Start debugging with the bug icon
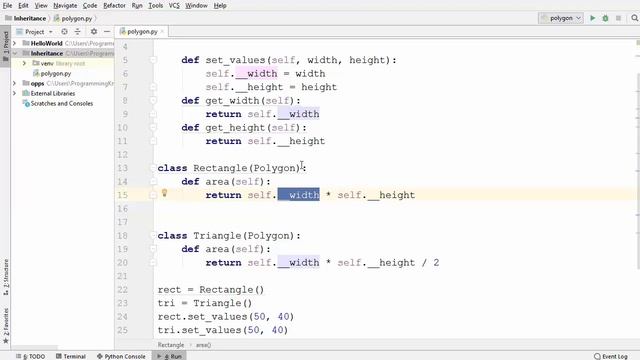The width and height of the screenshot is (640, 360). coord(605,18)
